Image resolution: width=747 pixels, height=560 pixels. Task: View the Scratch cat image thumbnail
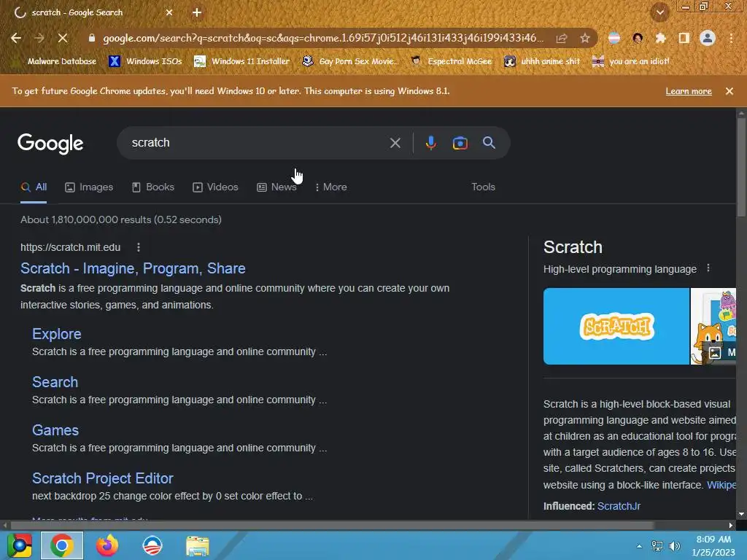(713, 326)
